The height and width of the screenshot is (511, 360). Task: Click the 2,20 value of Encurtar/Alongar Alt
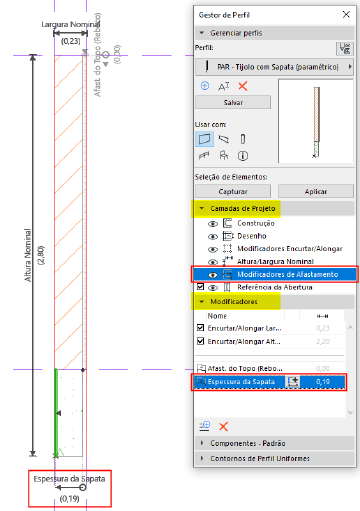[323, 342]
